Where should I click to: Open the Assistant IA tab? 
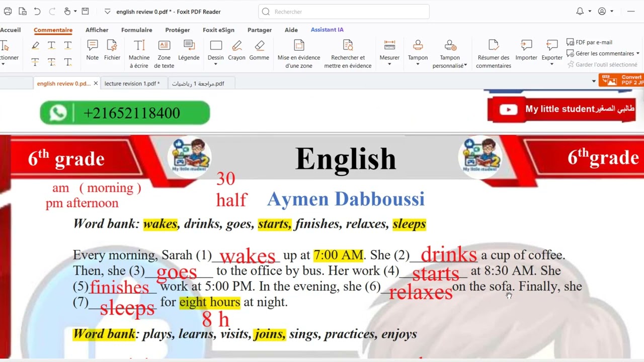327,30
